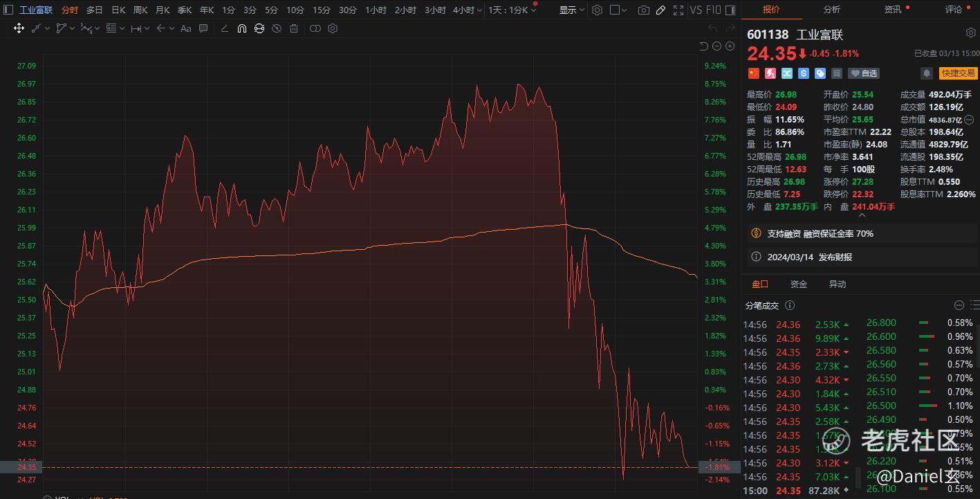
Task: Toggle 自选 watchlist favorite button
Action: [x=864, y=73]
